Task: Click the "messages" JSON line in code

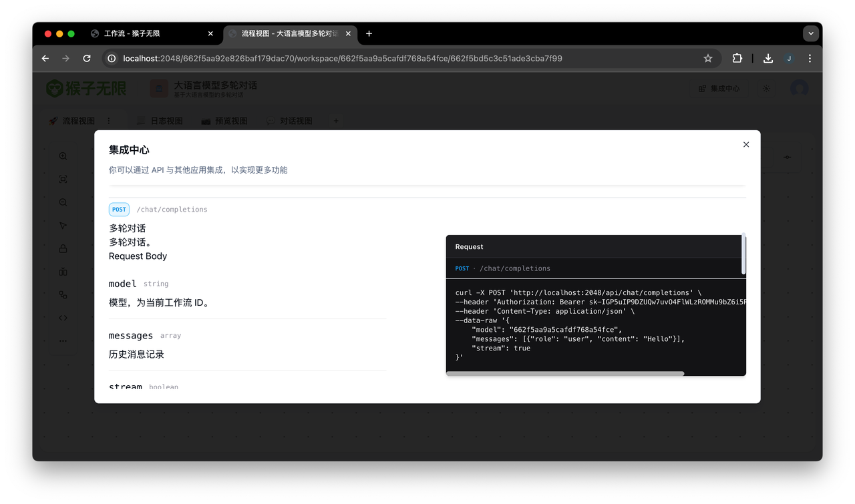Action: click(578, 339)
